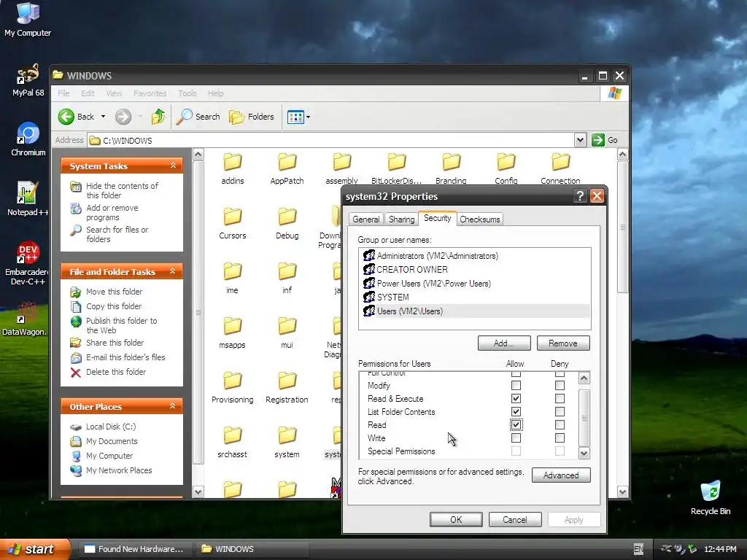Click the sidebar pane scroll down arrow

[198, 492]
